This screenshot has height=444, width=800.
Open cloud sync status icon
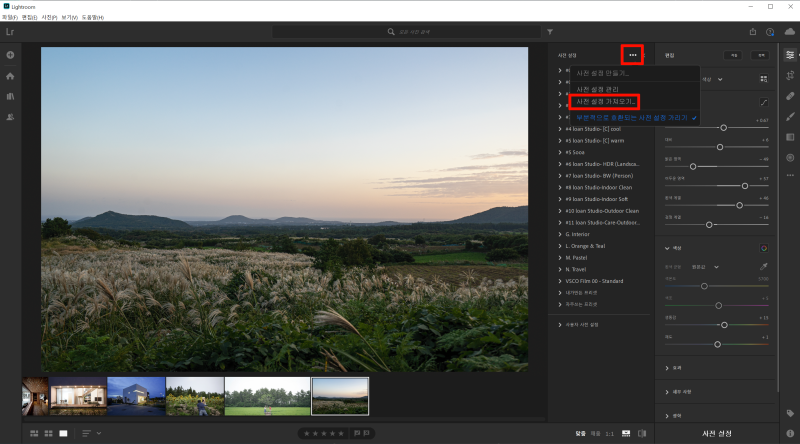(790, 32)
